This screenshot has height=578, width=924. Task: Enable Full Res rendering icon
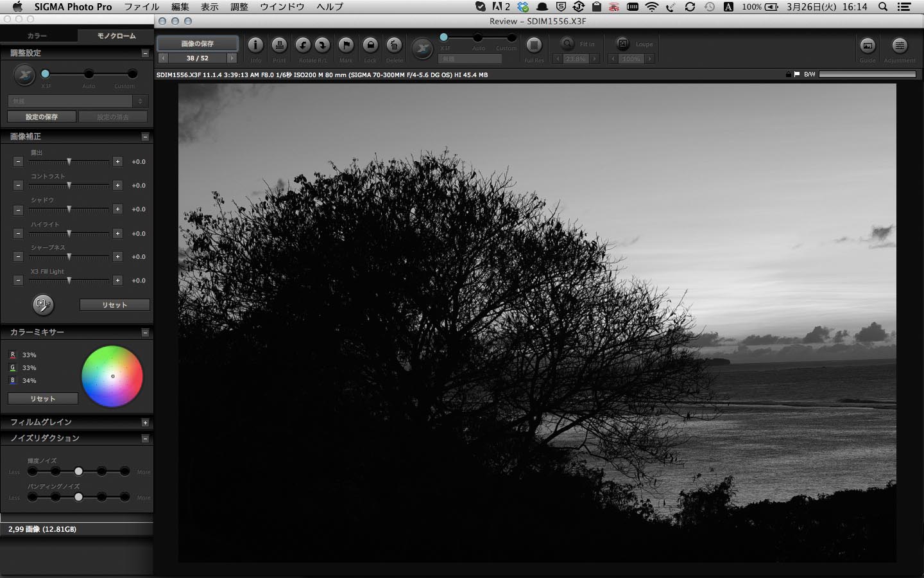point(534,46)
